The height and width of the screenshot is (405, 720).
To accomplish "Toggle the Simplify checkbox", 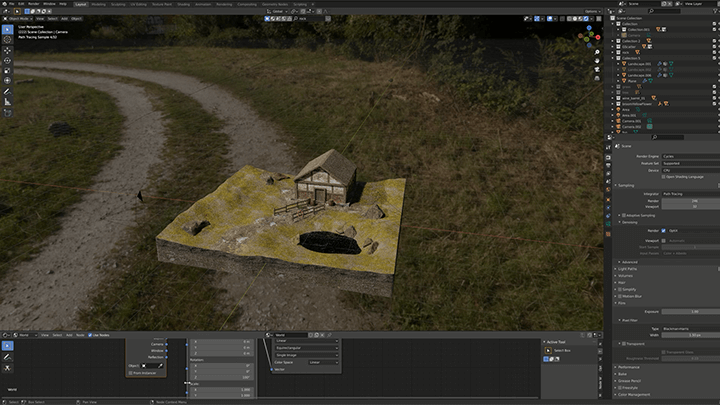I will coord(620,290).
